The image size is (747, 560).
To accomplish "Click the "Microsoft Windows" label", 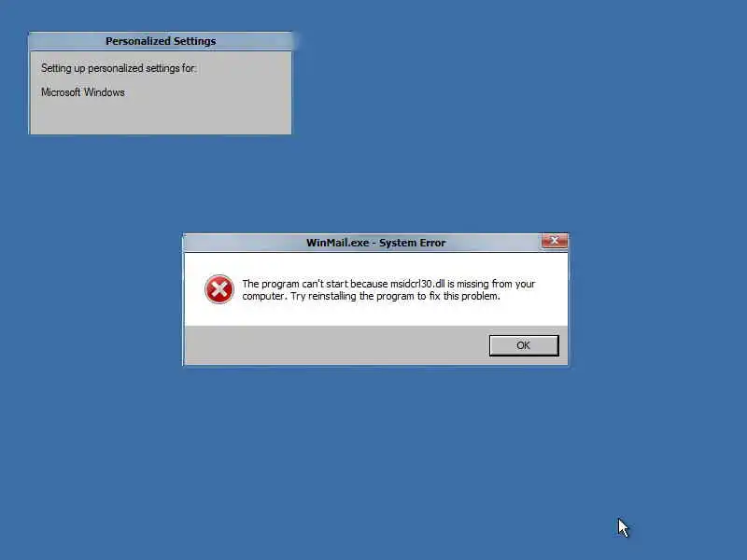I will [83, 92].
